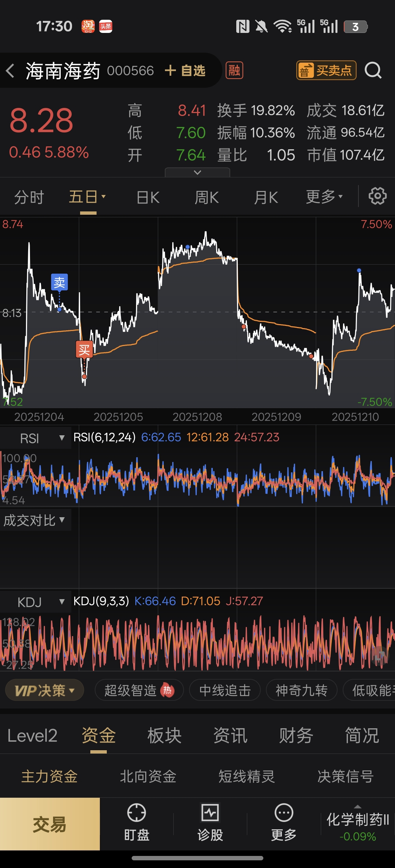This screenshot has width=395, height=868.
Task: Tap the 超级智造 chip
Action: 139,690
